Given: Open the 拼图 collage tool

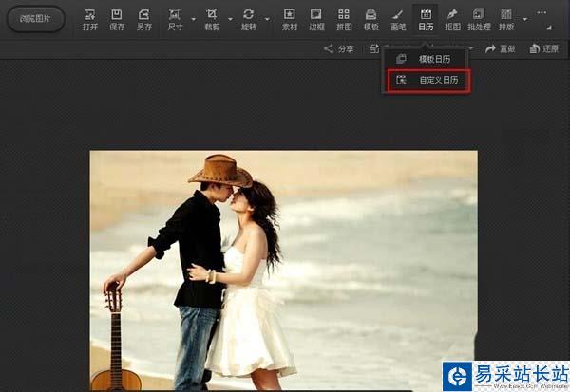Looking at the screenshot, I should click(x=344, y=20).
